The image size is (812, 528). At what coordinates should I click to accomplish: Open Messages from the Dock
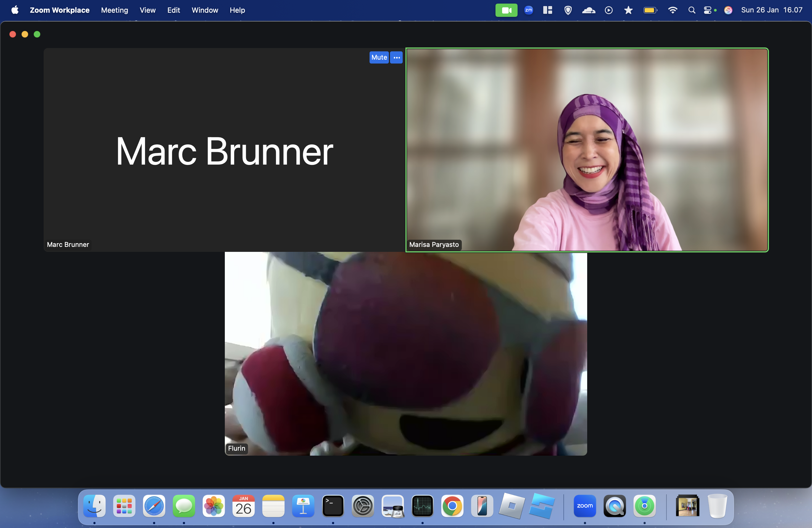pos(184,506)
